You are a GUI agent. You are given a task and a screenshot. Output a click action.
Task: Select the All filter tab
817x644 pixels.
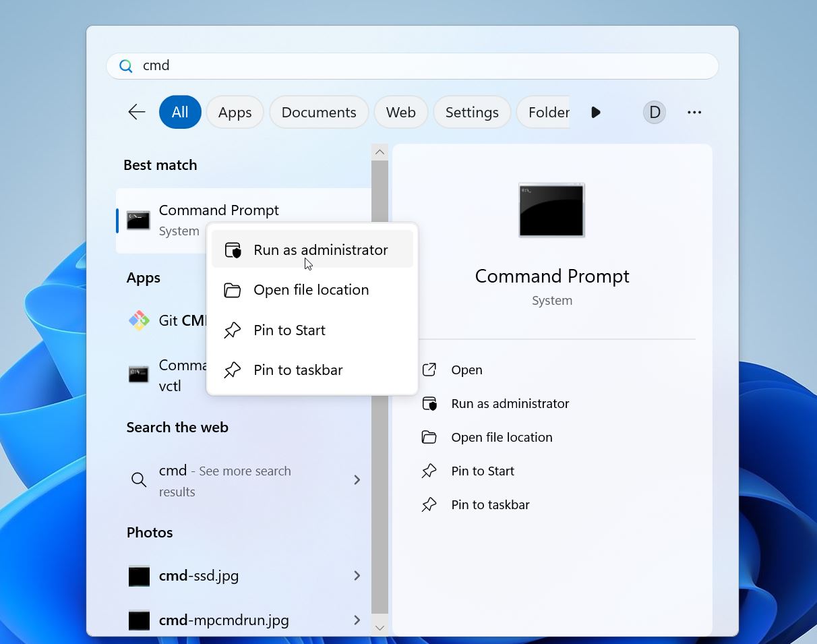click(180, 112)
